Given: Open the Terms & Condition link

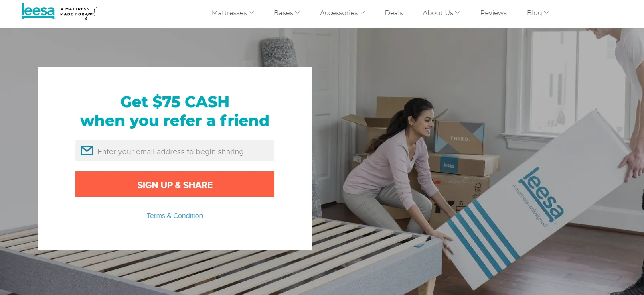Looking at the screenshot, I should (175, 216).
